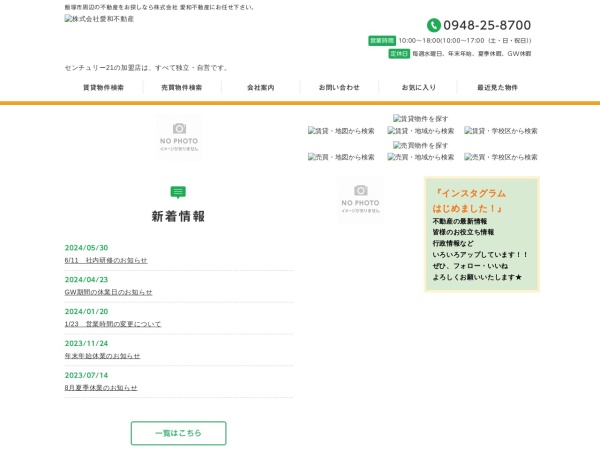600x450 pixels.
Task: Click date 2024/04/23
Action: [86, 280]
